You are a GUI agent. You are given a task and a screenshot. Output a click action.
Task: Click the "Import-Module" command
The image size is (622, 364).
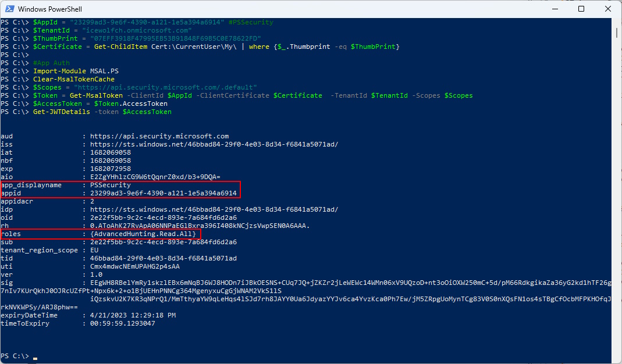(59, 71)
